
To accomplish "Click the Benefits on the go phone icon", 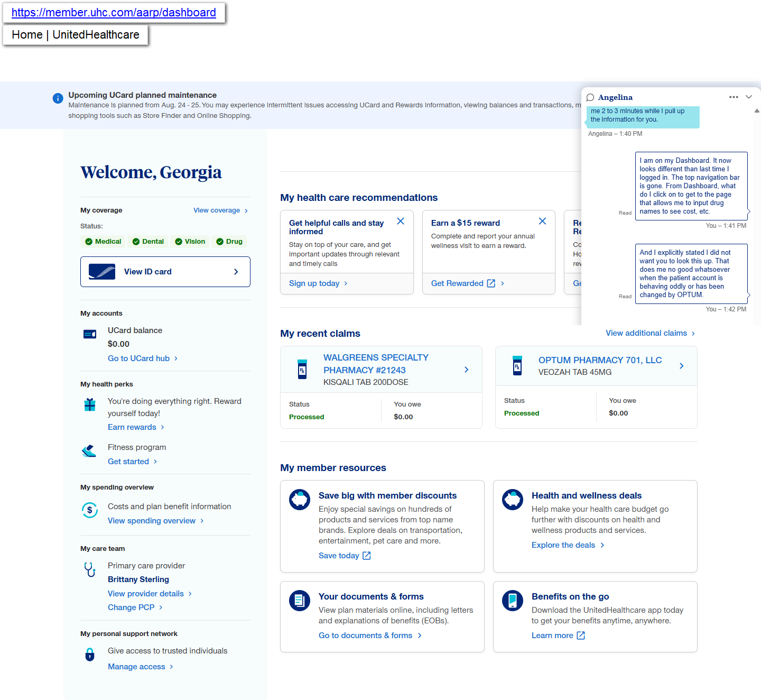I will point(513,601).
